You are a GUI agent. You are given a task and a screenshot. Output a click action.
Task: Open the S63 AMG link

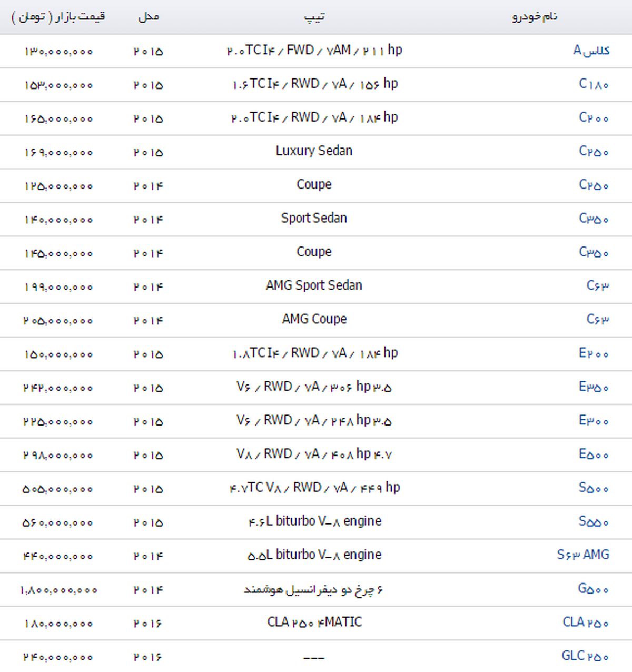583,555
